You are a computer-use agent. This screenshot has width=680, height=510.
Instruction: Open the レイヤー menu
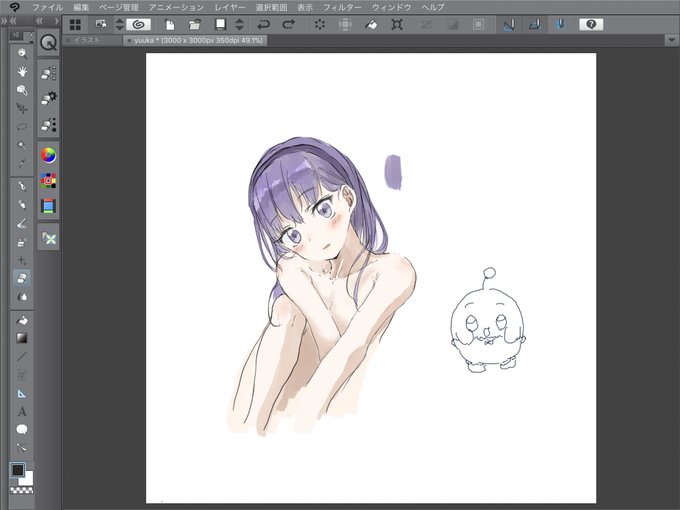[230, 7]
